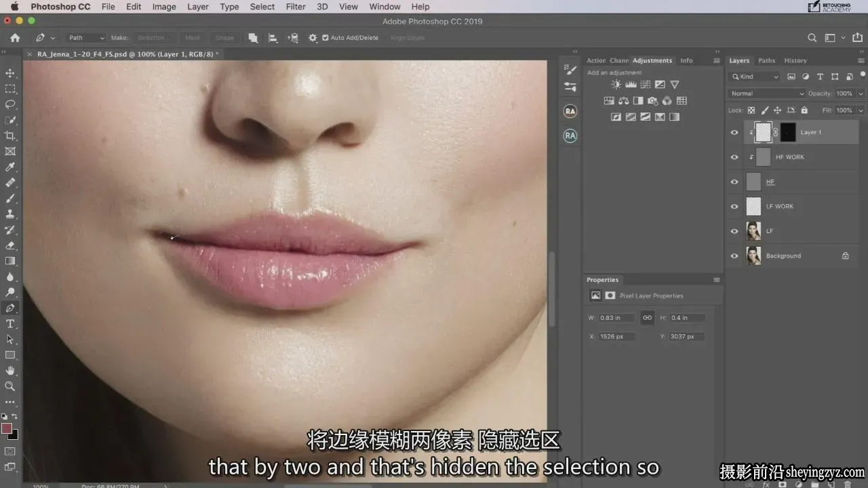Open the Select menu

click(x=262, y=7)
